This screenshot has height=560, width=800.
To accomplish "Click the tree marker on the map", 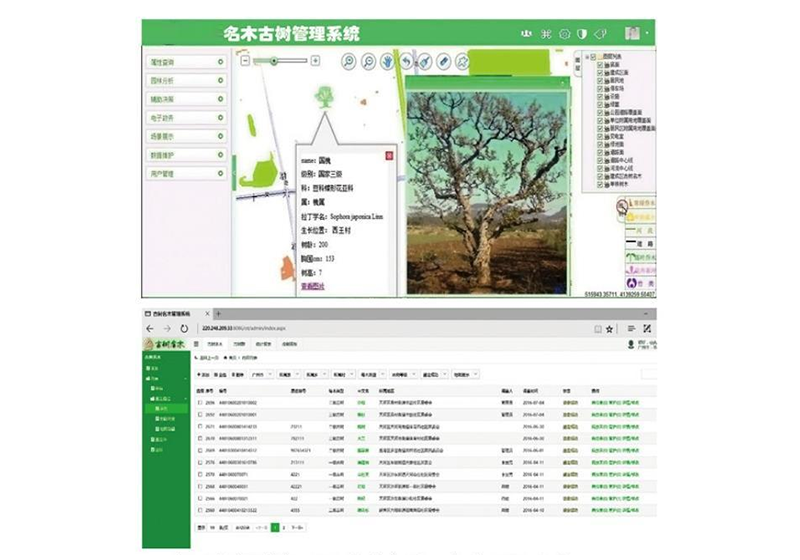I will [x=325, y=98].
